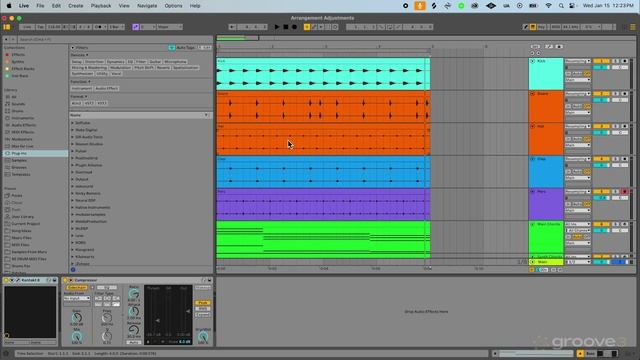Select the Delay device filter tag
This screenshot has height=360, width=640.
click(77, 62)
